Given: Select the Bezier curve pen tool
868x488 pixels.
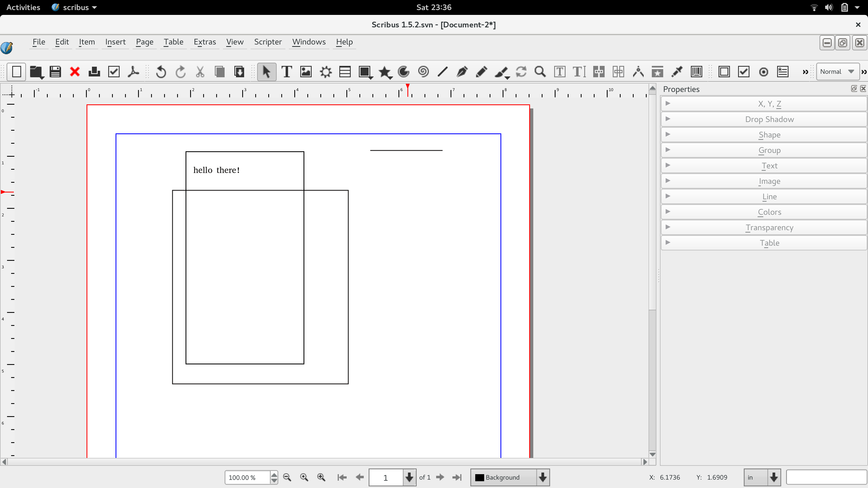Looking at the screenshot, I should [x=462, y=72].
